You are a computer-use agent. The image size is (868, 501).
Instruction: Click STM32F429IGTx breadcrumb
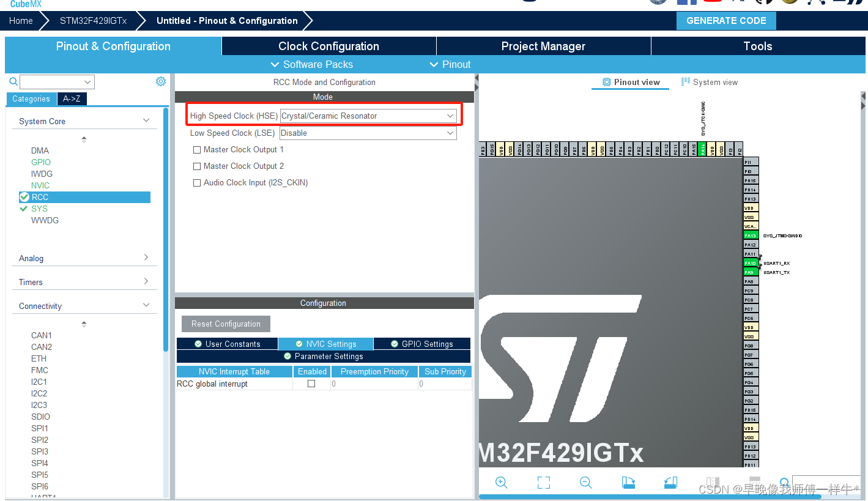tap(94, 20)
